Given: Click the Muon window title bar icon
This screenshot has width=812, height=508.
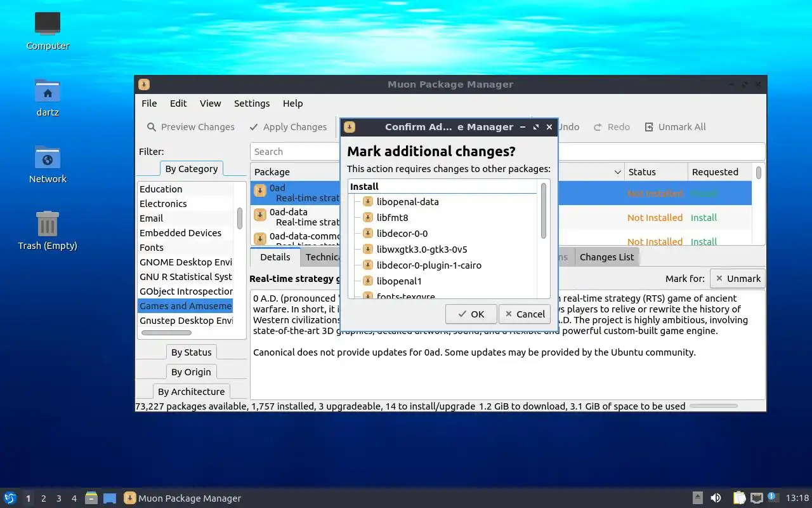Looking at the screenshot, I should [144, 84].
